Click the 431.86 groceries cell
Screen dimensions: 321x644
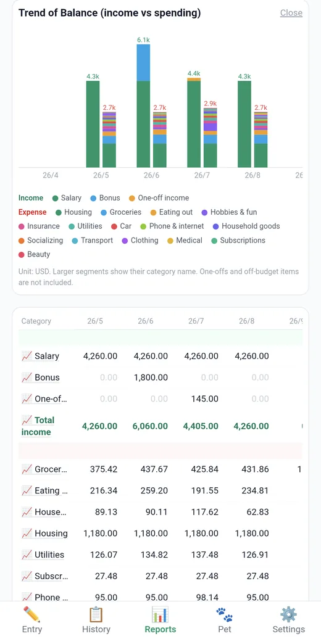pyautogui.click(x=255, y=469)
